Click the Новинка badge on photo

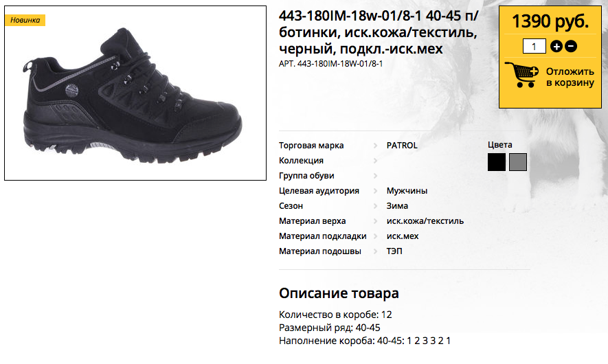[x=25, y=20]
